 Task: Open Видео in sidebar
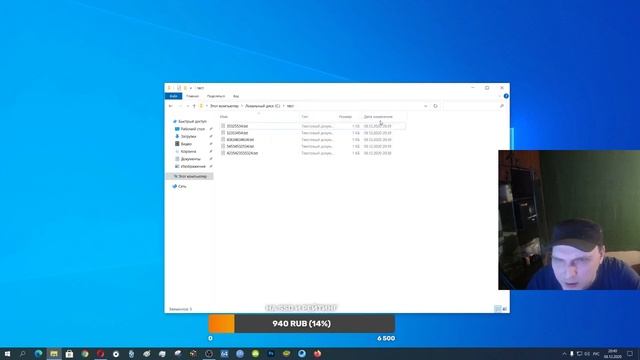[x=186, y=144]
